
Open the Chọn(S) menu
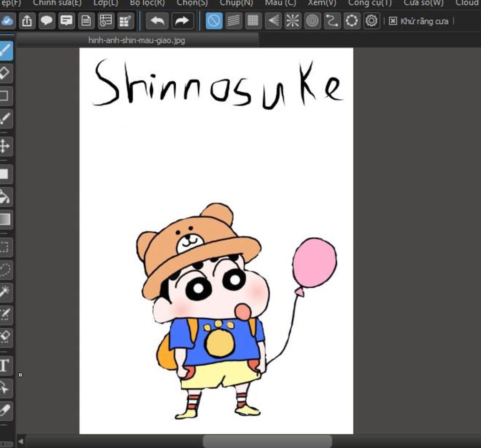[192, 3]
